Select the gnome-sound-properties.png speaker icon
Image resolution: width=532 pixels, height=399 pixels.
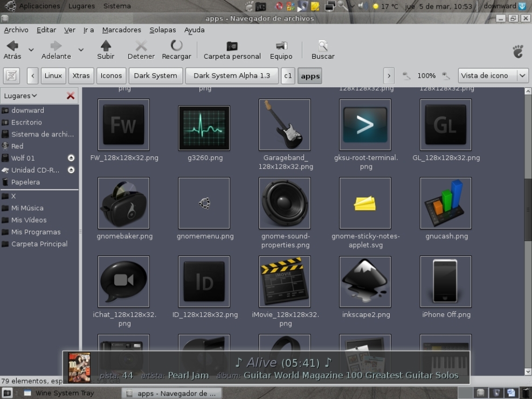tap(285, 203)
